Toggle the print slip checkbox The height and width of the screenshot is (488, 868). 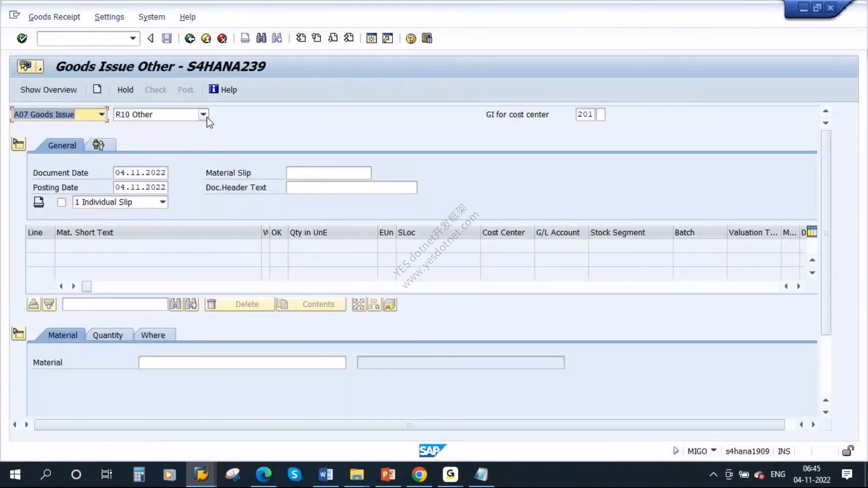pos(61,202)
